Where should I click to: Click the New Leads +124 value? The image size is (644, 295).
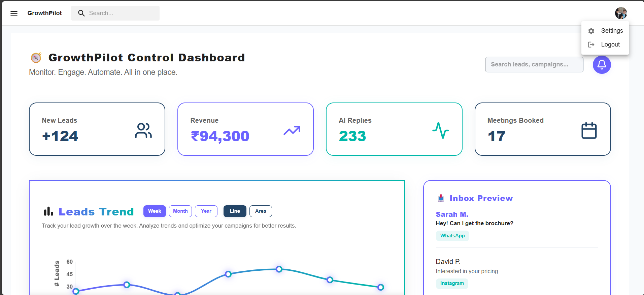coord(60,136)
